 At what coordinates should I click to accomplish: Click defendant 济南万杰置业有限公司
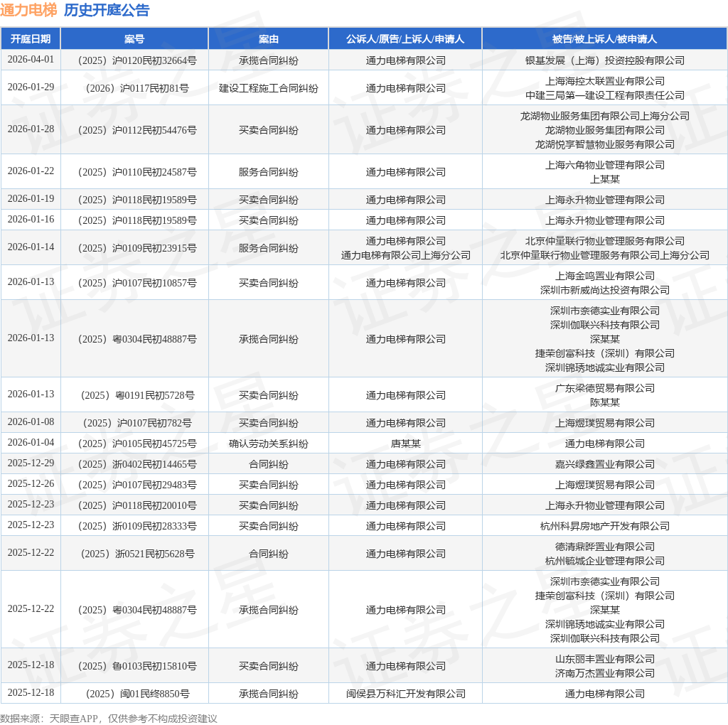click(x=604, y=673)
